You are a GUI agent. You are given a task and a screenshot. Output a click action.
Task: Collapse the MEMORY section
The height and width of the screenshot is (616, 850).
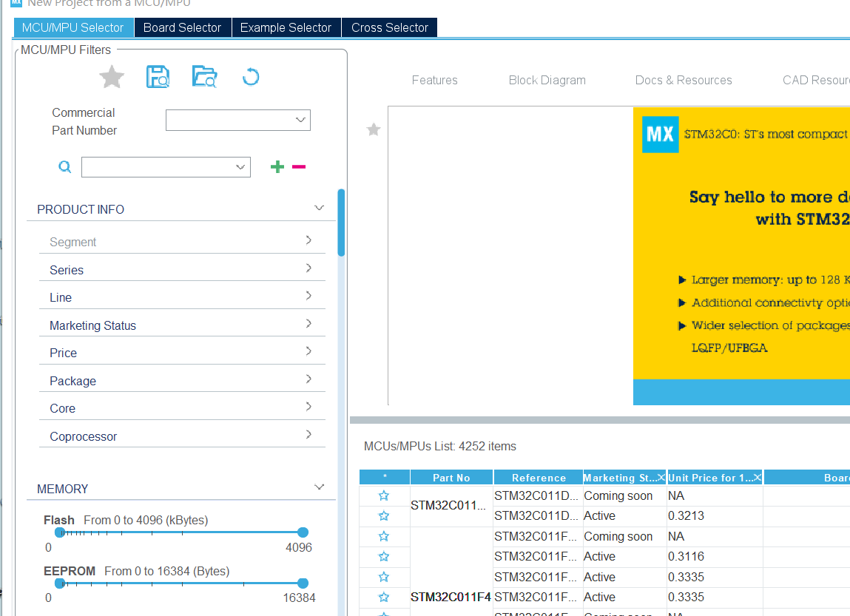tap(320, 487)
